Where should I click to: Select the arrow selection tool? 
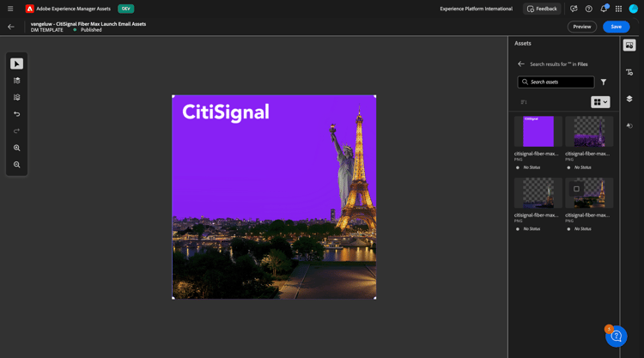pos(17,64)
